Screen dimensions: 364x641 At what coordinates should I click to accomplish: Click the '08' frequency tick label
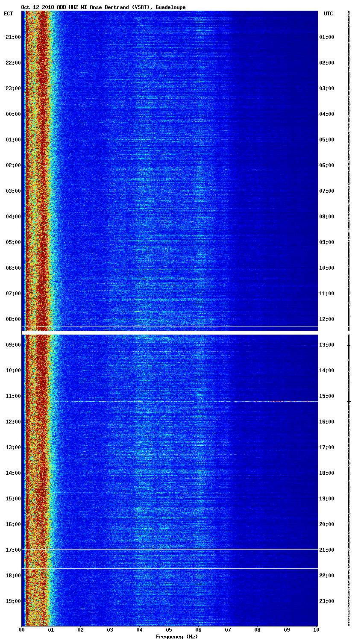tap(258, 630)
